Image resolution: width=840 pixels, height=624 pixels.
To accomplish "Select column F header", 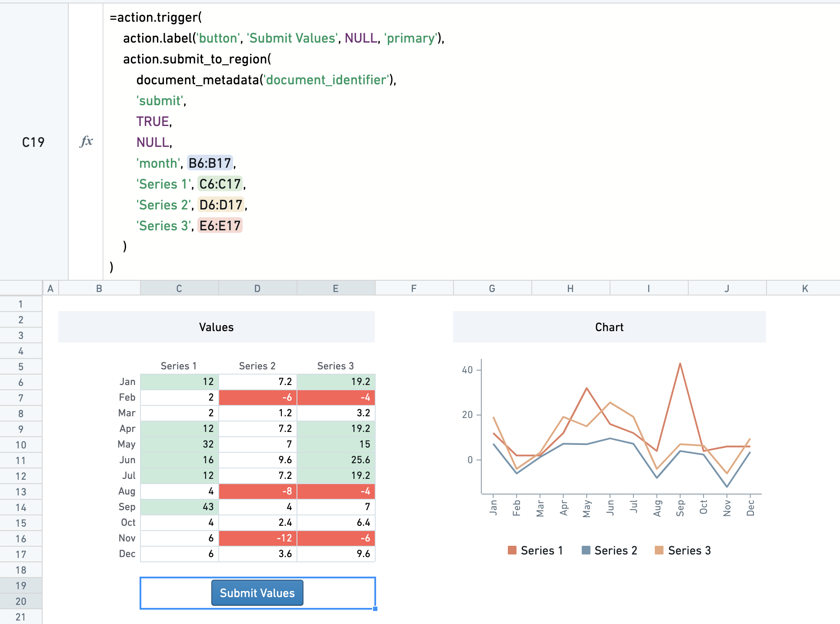I will click(x=414, y=289).
